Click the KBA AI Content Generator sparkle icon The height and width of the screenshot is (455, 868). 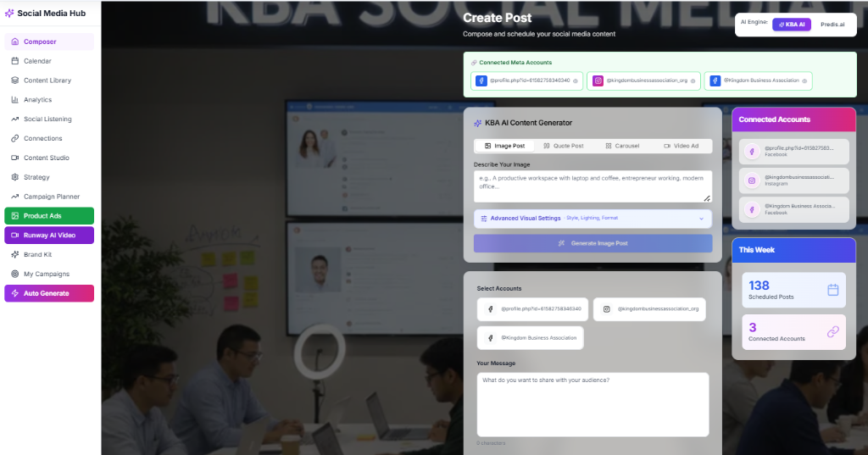coord(478,124)
